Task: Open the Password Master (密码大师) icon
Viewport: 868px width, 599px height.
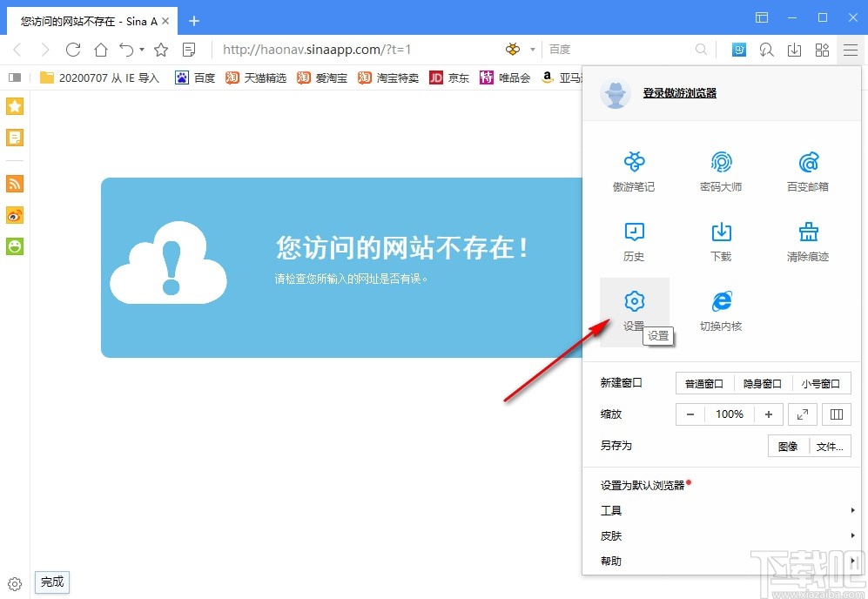Action: [721, 170]
